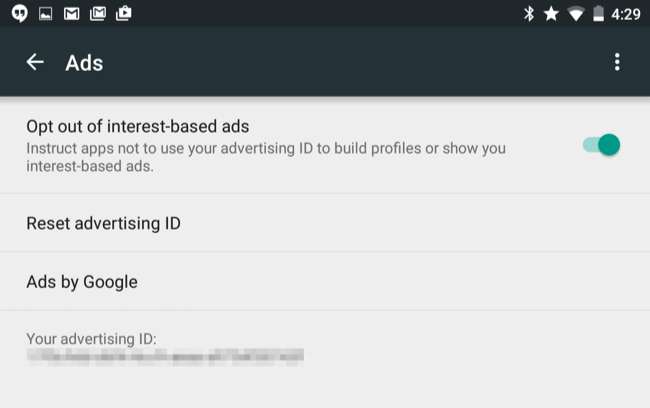Tap the Hangouts notification icon

[20, 14]
